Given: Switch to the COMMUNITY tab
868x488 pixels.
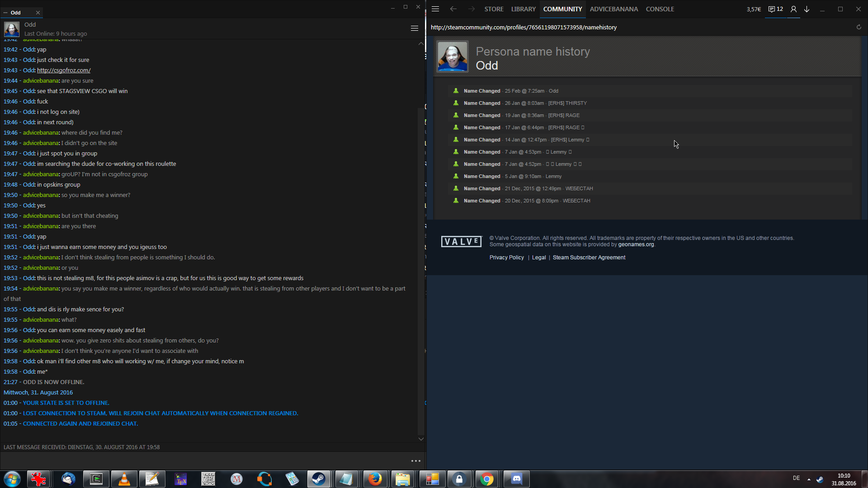Looking at the screenshot, I should pos(562,9).
